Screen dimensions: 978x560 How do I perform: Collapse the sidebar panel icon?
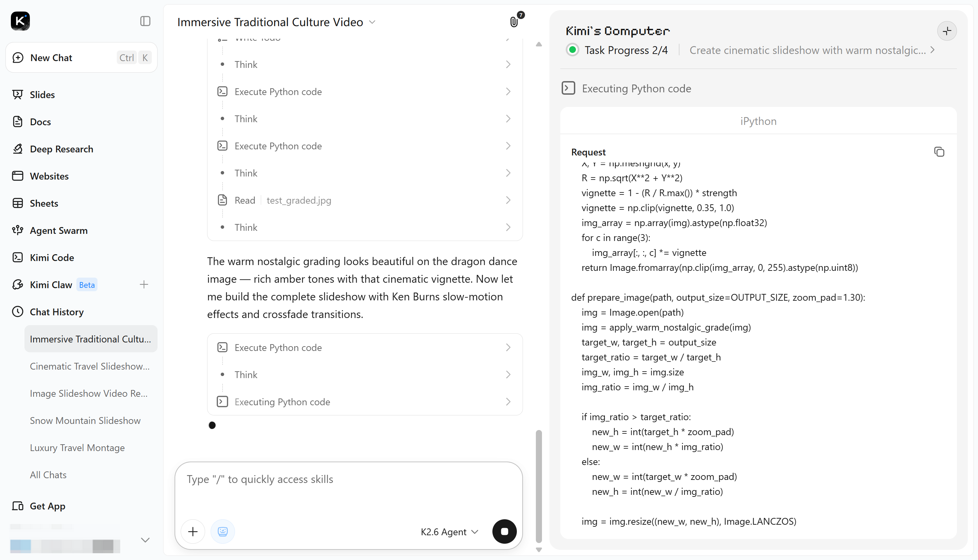click(145, 21)
